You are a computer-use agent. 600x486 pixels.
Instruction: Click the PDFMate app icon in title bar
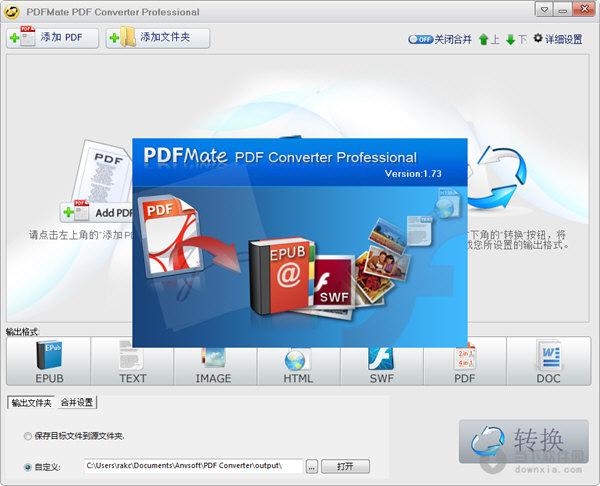tap(12, 12)
